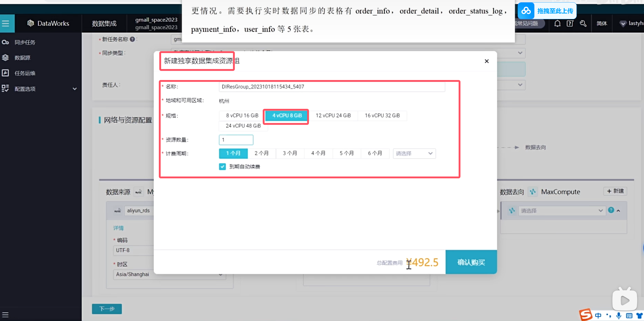Click the 数据源 sidebar icon
The width and height of the screenshot is (644, 321).
coord(5,58)
